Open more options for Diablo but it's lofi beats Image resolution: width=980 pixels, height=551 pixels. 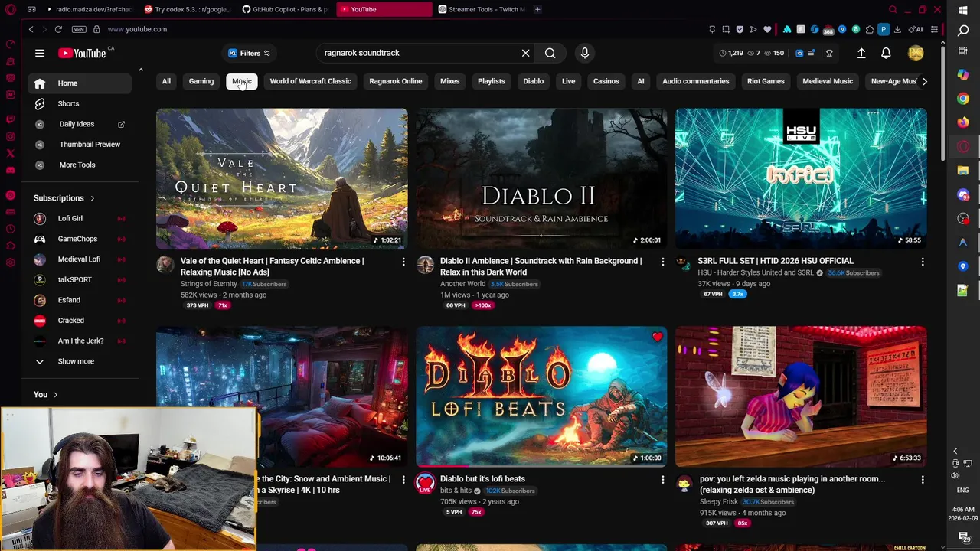click(x=663, y=480)
